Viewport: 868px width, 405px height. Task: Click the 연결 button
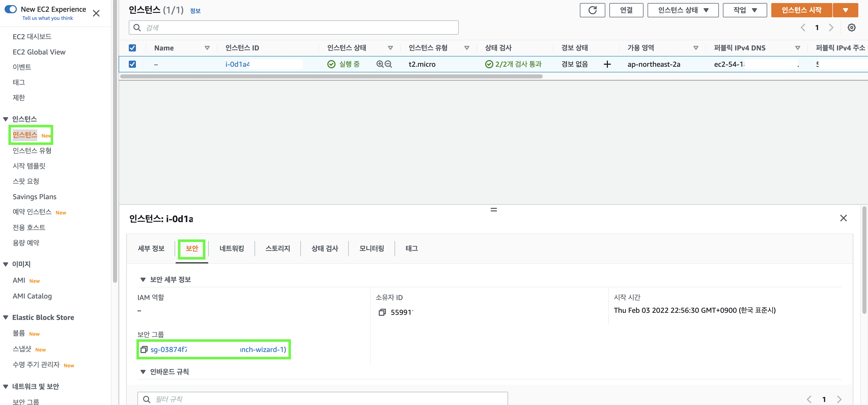[x=626, y=10]
